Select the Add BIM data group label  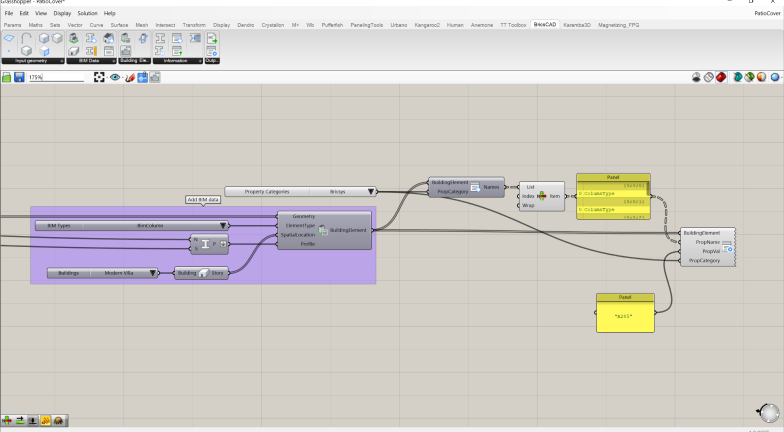[x=203, y=200]
